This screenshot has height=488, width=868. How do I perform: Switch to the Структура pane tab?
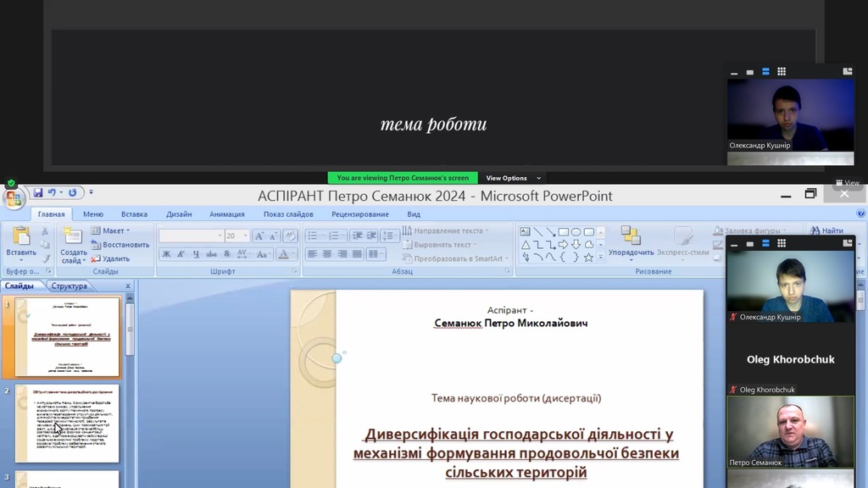(x=69, y=286)
